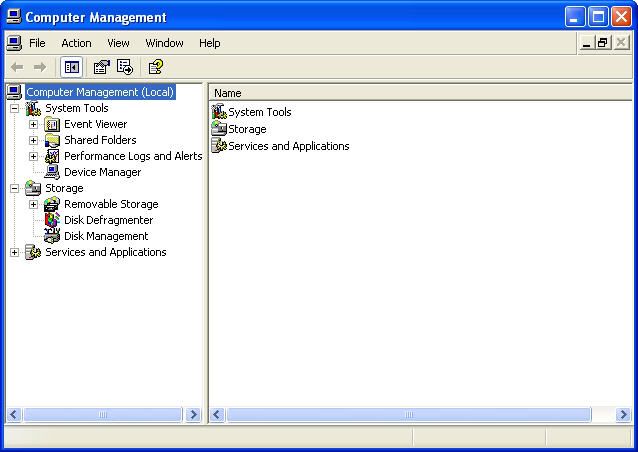The image size is (638, 452).
Task: Open the File menu
Action: 37,43
